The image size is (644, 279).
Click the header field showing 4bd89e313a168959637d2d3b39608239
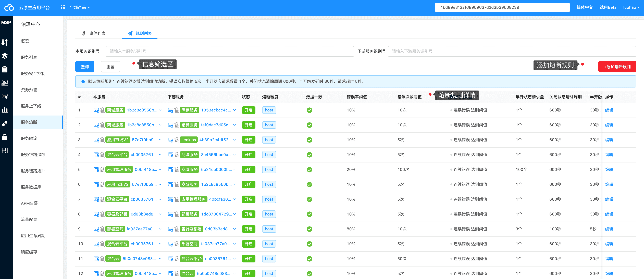click(502, 7)
